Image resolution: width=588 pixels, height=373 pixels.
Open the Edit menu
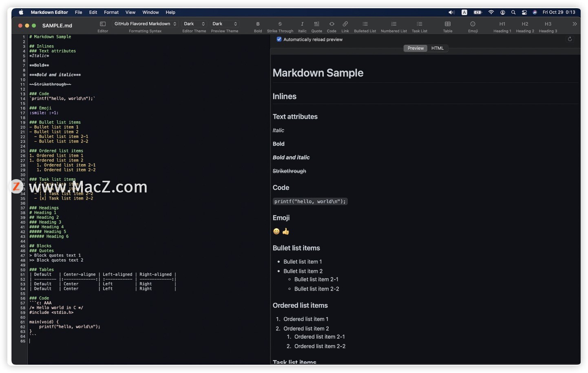tap(93, 12)
